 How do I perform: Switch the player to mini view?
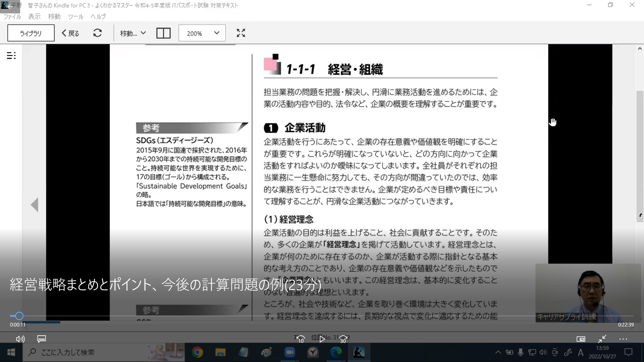pos(581,339)
